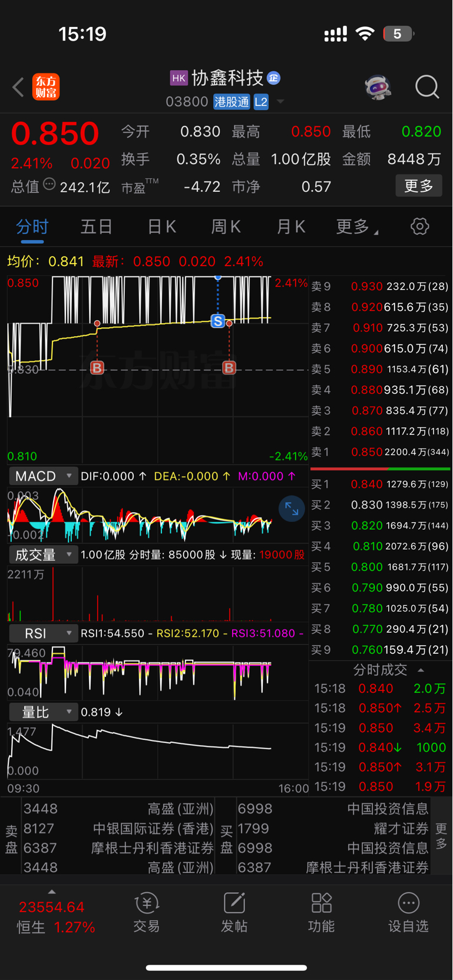
Task: Tap the 港股通 tag
Action: pyautogui.click(x=232, y=102)
